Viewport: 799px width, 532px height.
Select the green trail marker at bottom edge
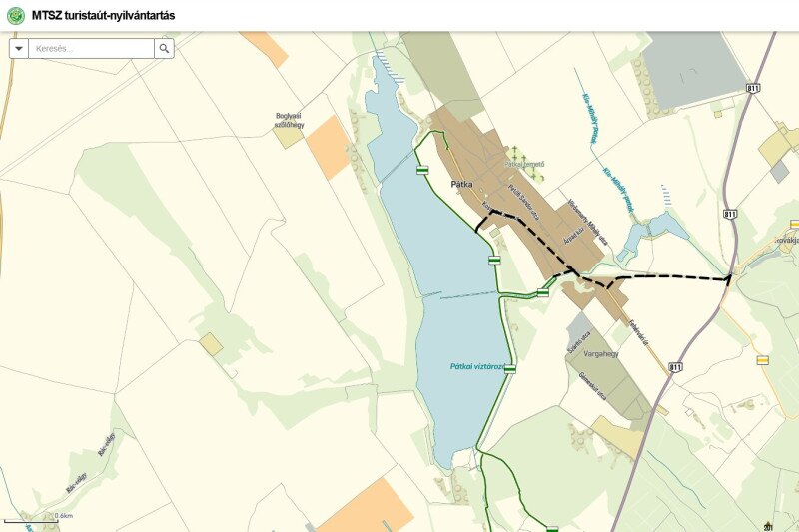(x=552, y=529)
